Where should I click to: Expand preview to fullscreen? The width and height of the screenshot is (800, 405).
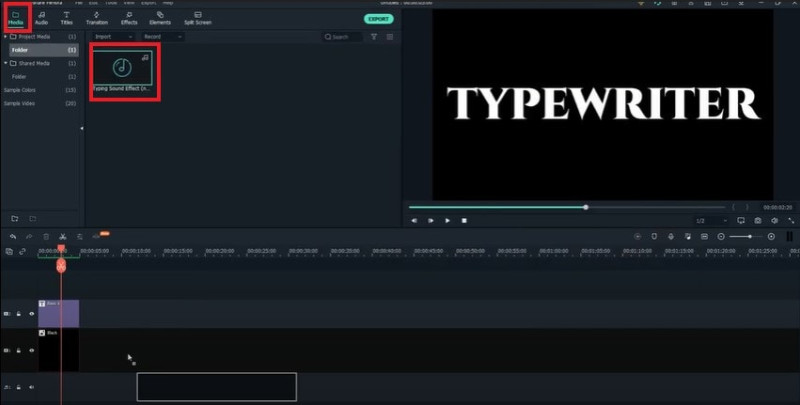point(791,221)
